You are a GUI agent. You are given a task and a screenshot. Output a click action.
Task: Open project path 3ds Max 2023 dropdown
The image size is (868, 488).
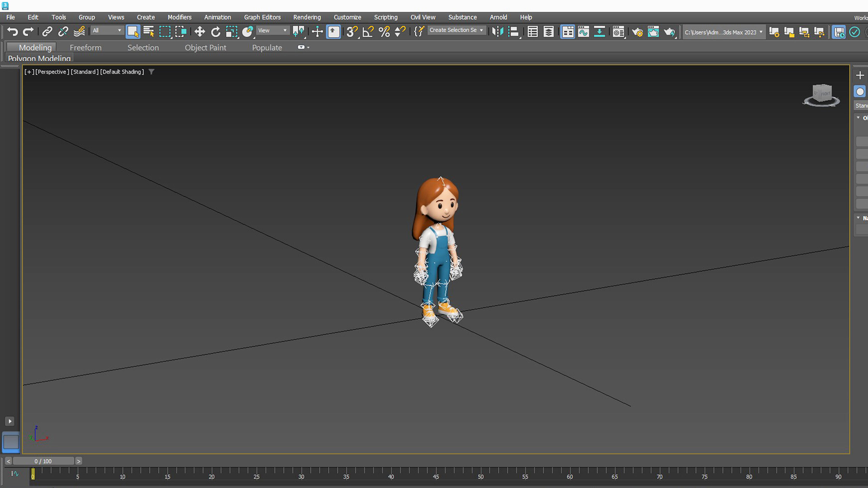723,32
